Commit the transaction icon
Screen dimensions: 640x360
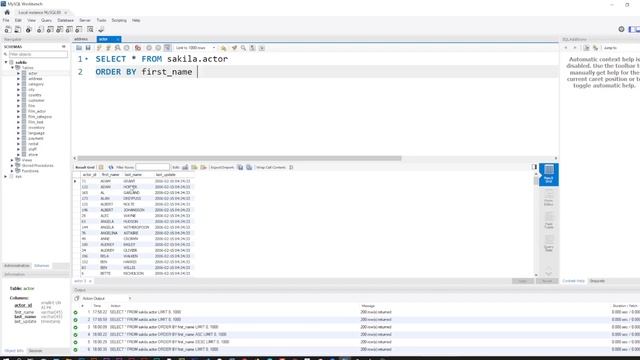tap(149, 48)
